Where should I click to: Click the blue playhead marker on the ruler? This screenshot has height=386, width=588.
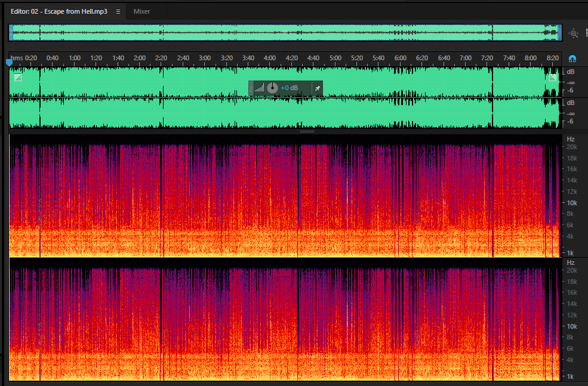[x=10, y=62]
